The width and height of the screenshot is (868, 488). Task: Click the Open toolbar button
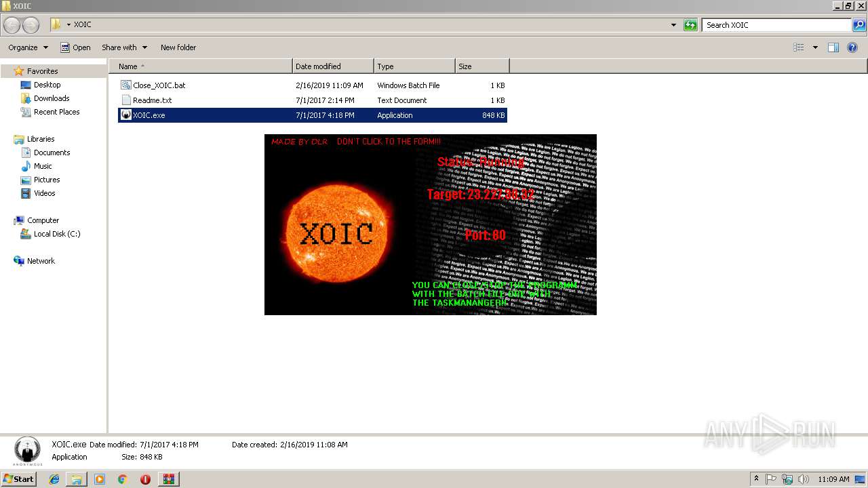coord(75,47)
